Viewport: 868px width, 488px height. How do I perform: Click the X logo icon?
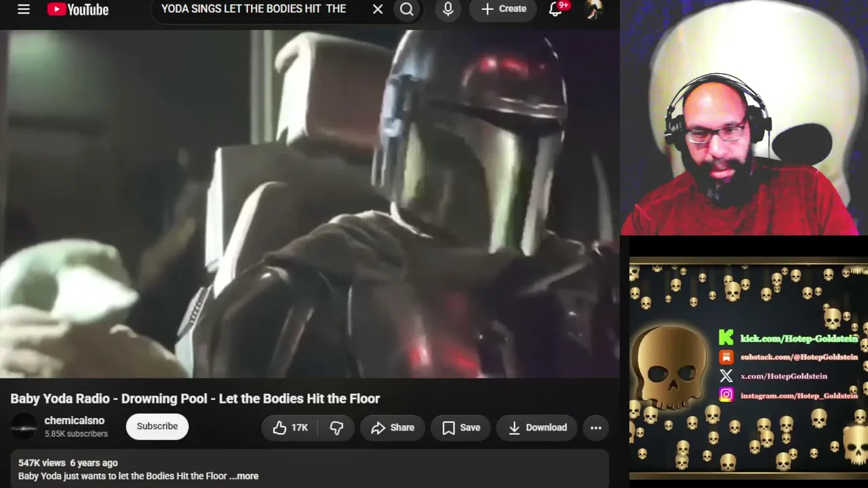coord(726,376)
